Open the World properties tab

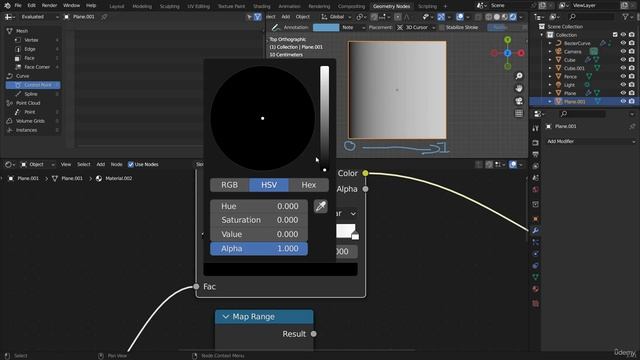[535, 189]
